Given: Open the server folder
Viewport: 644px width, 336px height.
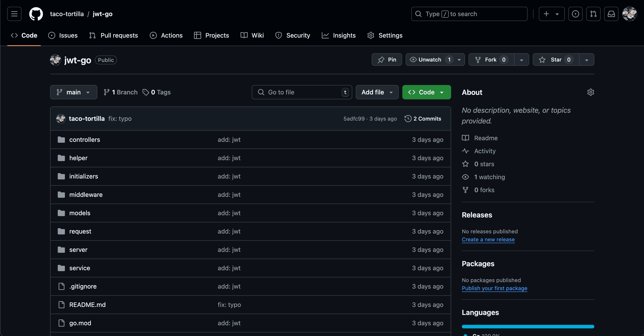Looking at the screenshot, I should point(78,249).
